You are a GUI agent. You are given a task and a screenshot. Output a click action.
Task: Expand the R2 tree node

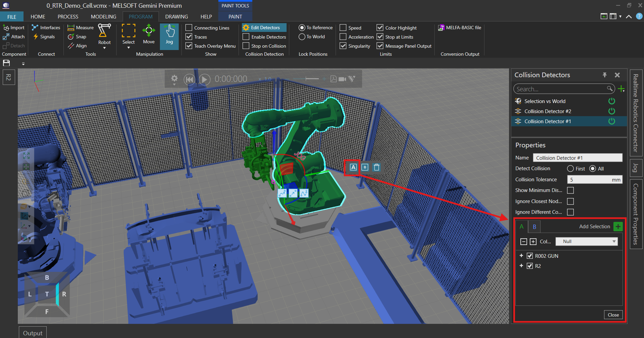(521, 265)
